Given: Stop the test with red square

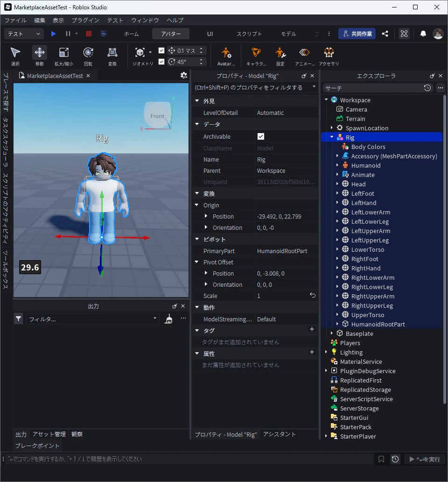Looking at the screenshot, I should pyautogui.click(x=89, y=34).
